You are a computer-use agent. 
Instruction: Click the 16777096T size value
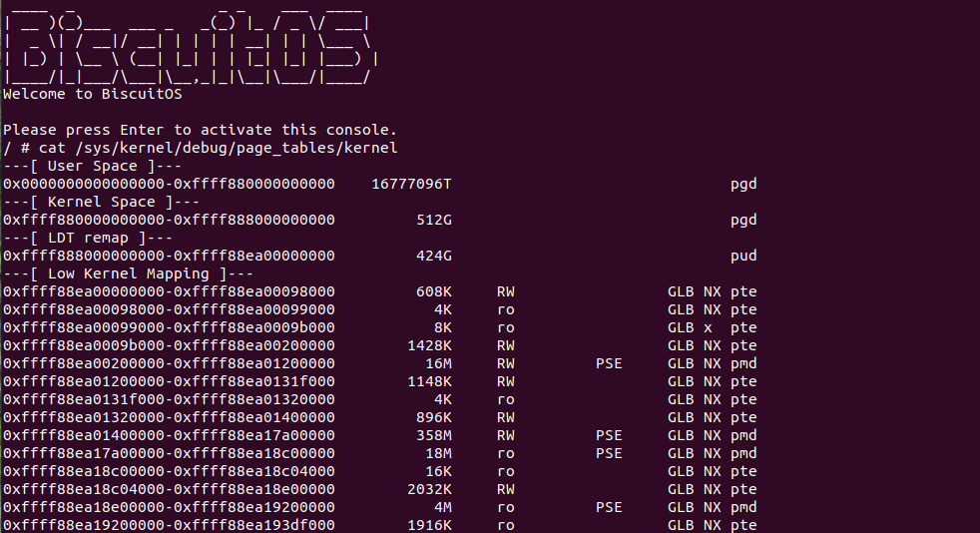(x=411, y=184)
